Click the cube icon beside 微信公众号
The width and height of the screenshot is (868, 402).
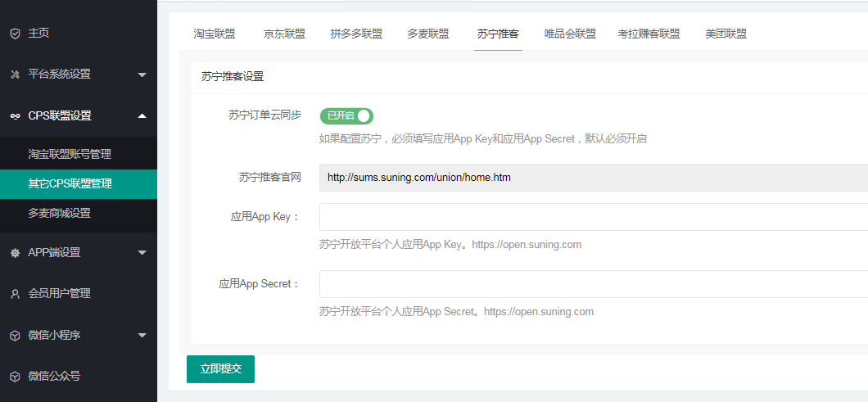tap(15, 377)
